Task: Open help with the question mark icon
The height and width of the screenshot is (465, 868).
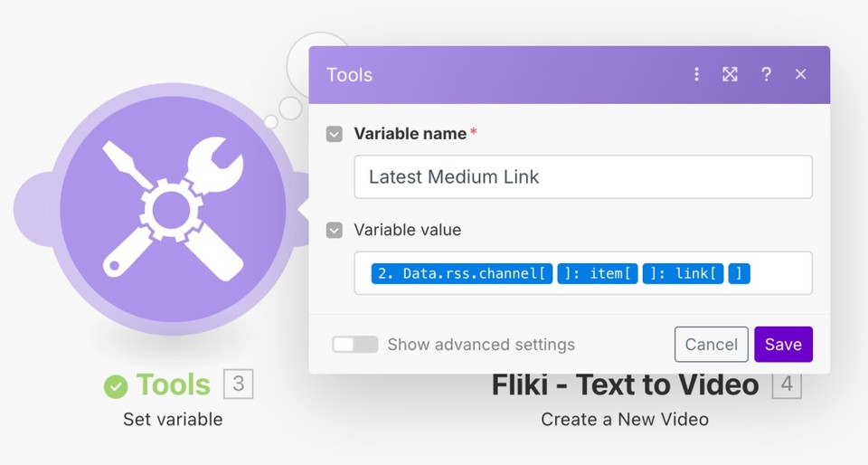Action: pos(766,74)
